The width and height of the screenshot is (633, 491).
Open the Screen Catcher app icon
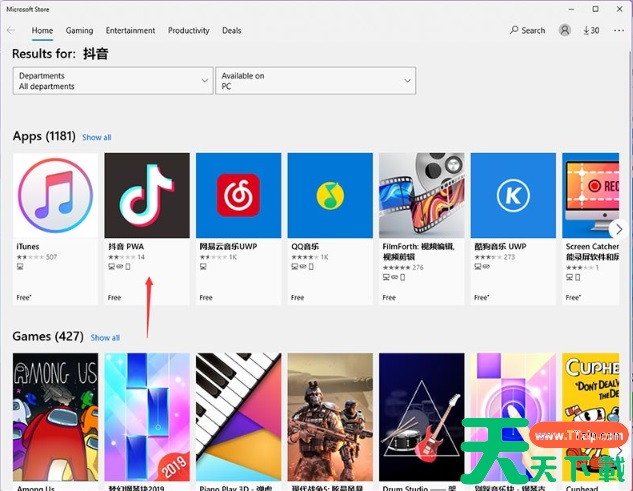coord(591,195)
